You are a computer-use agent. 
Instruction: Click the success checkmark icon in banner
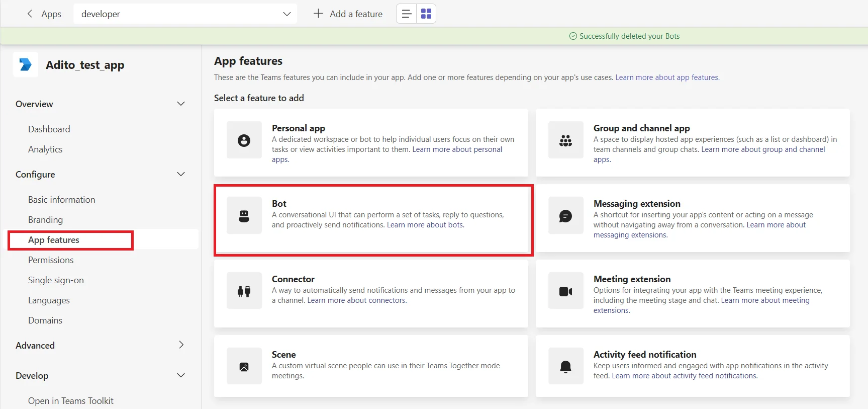(x=573, y=36)
